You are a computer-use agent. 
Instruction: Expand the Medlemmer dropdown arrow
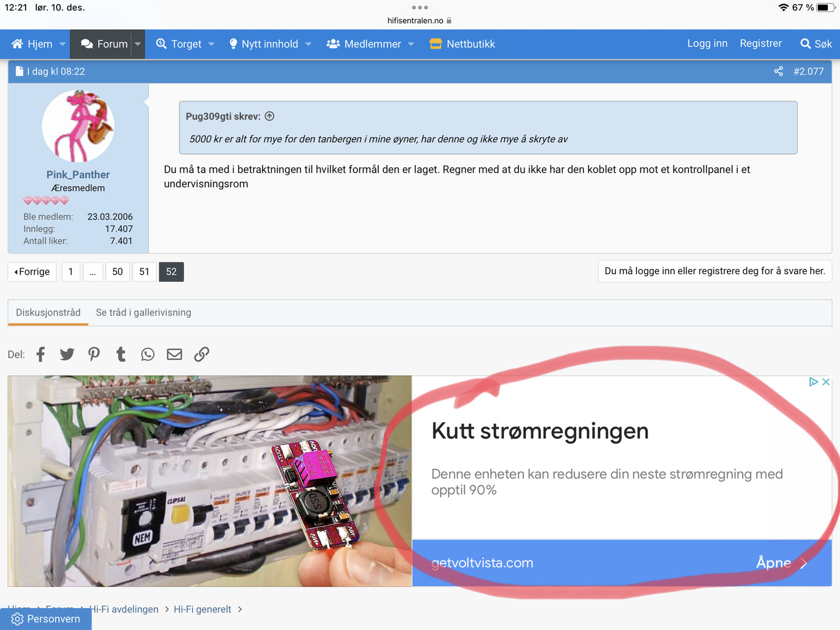pyautogui.click(x=411, y=44)
